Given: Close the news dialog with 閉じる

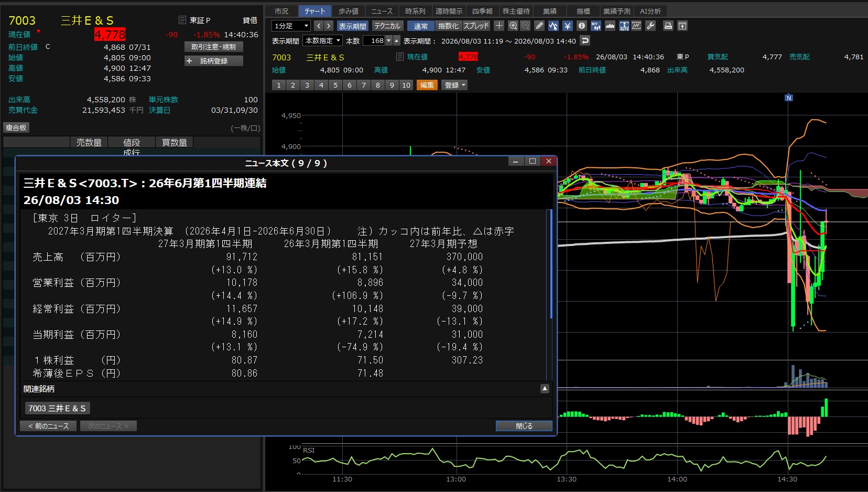Looking at the screenshot, I should pyautogui.click(x=524, y=426).
